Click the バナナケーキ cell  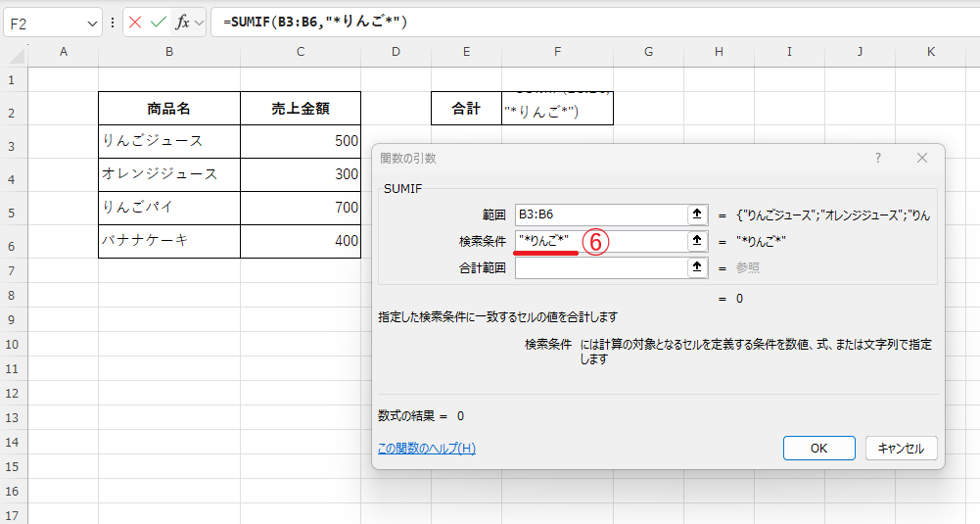169,241
